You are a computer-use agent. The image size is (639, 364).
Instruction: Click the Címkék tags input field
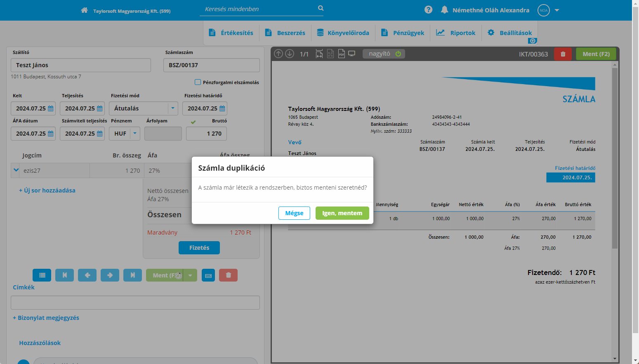pyautogui.click(x=135, y=303)
